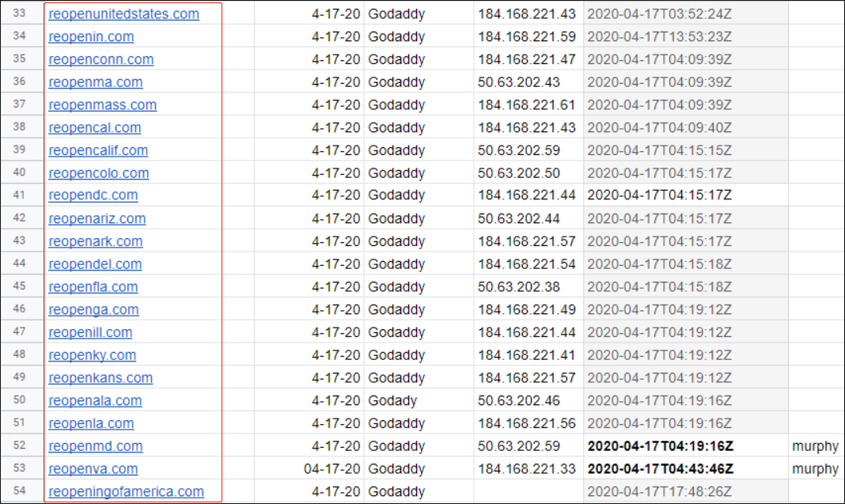
Task: Open the reopeningofamerica.com link
Action: 126,491
